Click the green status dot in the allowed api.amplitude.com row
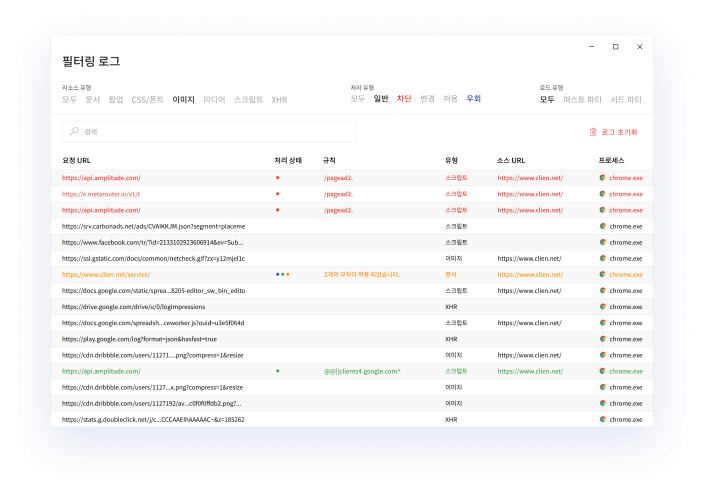Viewport: 704px width, 492px height. 277,371
